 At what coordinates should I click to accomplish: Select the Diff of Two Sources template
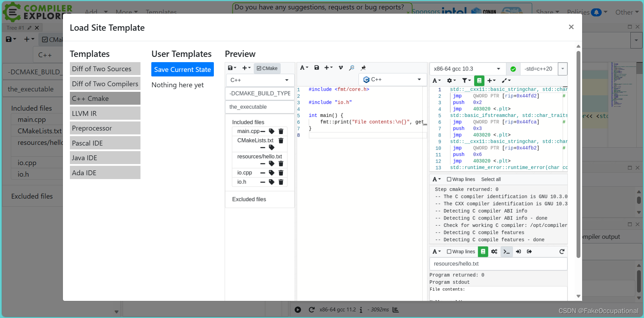(105, 69)
